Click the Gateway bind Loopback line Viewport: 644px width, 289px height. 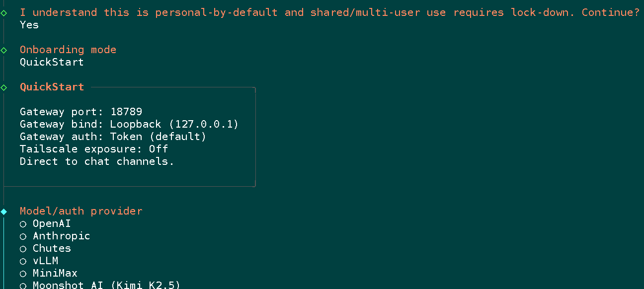pyautogui.click(x=129, y=124)
